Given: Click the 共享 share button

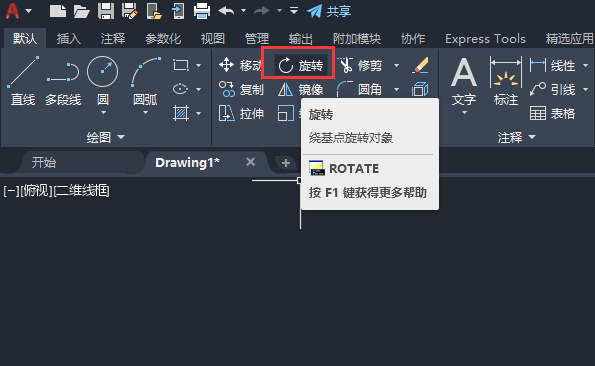Looking at the screenshot, I should (x=329, y=11).
